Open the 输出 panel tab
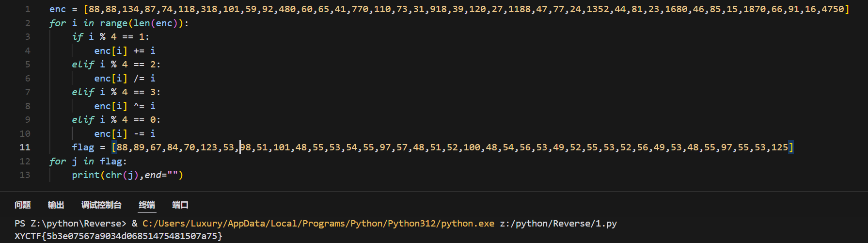868x243 pixels. click(56, 205)
